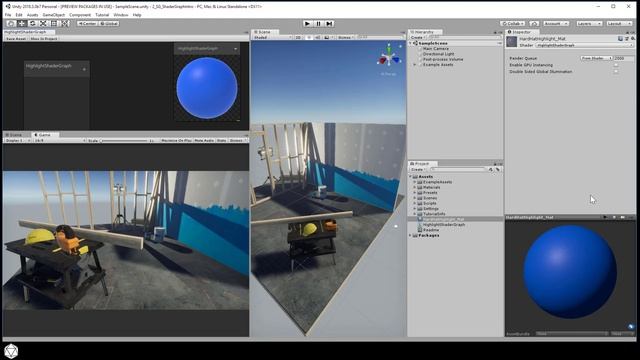
Task: Open the 16:9 aspect ratio dropdown
Action: (59, 140)
